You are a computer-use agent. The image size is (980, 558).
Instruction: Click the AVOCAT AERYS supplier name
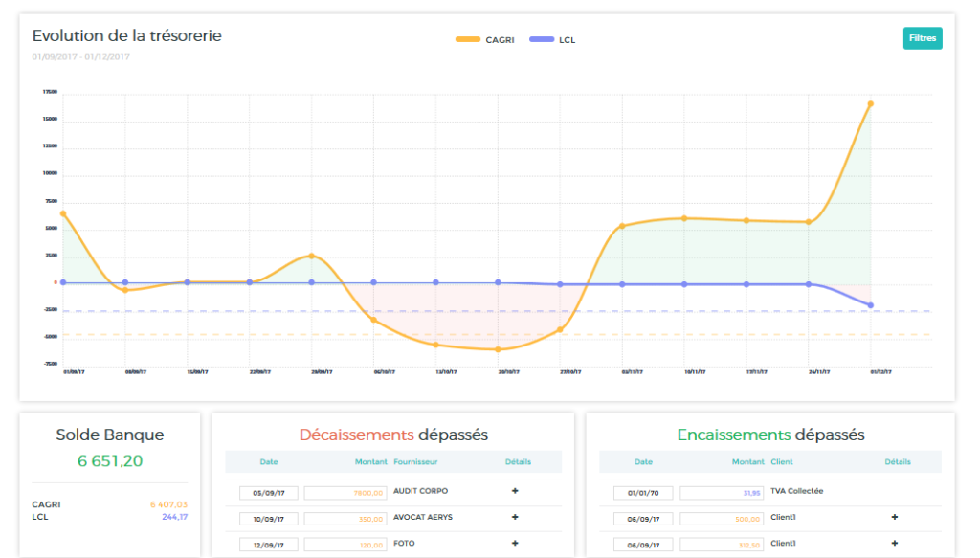click(x=423, y=518)
